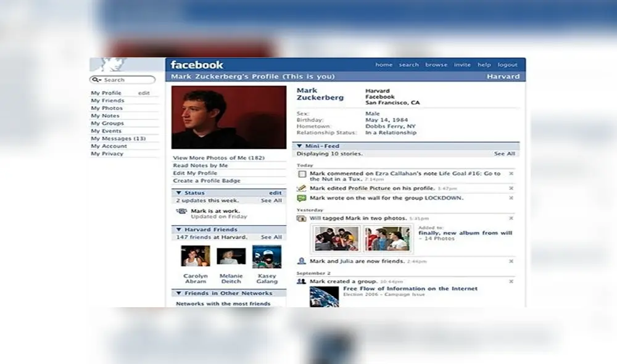Click the search magnifying glass icon in sidebar
The height and width of the screenshot is (364, 617).
[97, 80]
